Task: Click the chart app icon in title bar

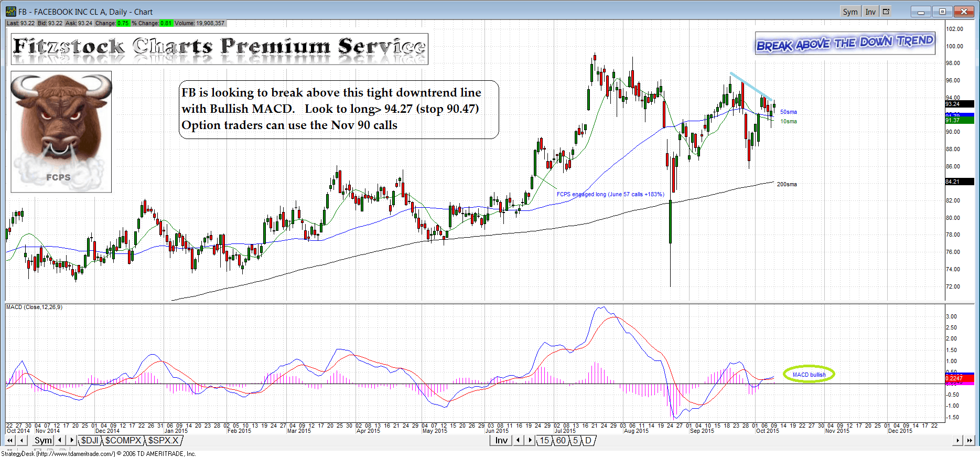Action: (x=10, y=12)
